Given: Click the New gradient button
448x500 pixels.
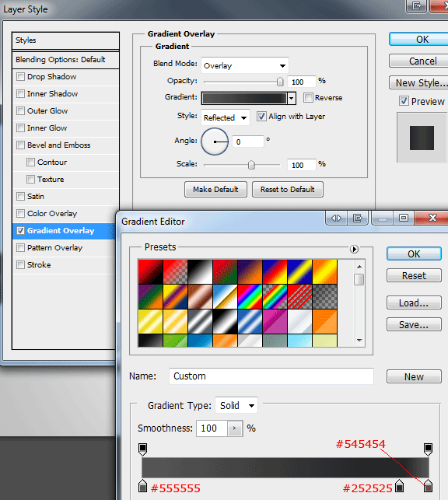Looking at the screenshot, I should pos(414,376).
